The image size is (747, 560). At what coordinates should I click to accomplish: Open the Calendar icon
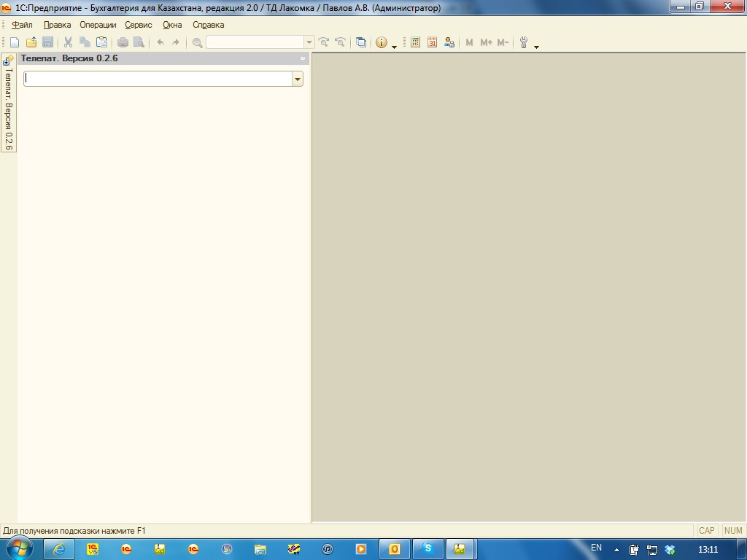[432, 42]
